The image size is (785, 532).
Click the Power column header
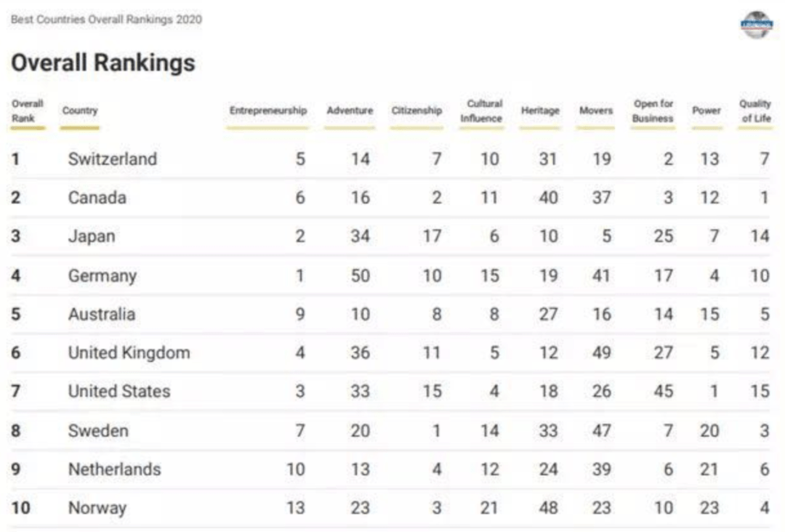coord(706,110)
